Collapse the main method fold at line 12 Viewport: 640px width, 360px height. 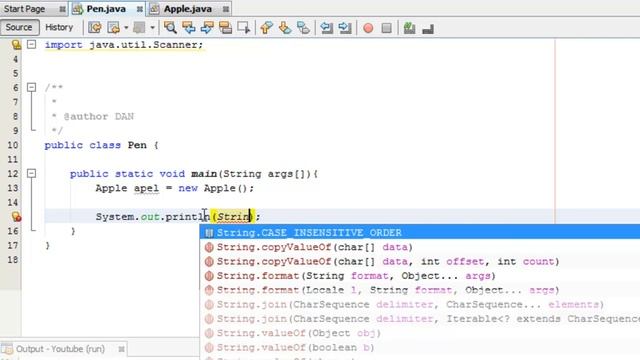click(31, 173)
